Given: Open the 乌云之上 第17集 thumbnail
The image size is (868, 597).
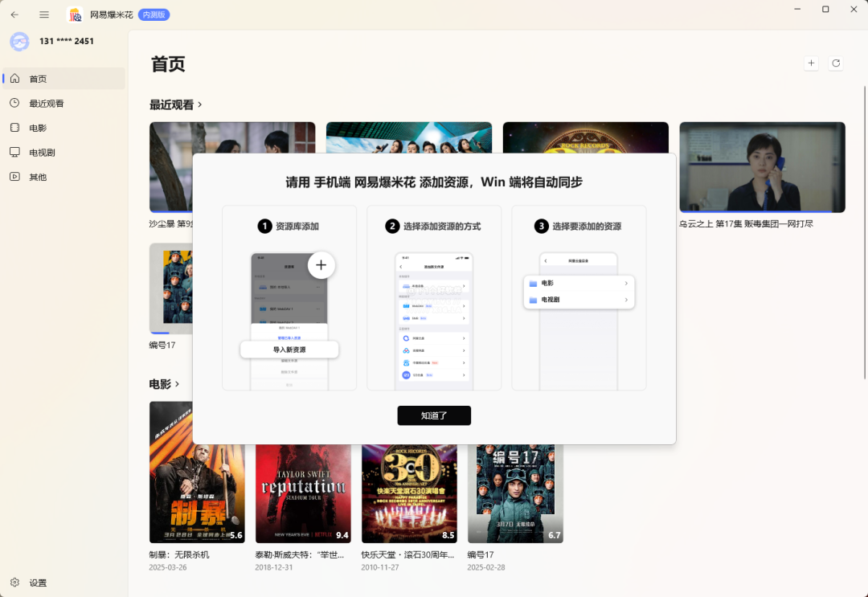Looking at the screenshot, I should 762,167.
